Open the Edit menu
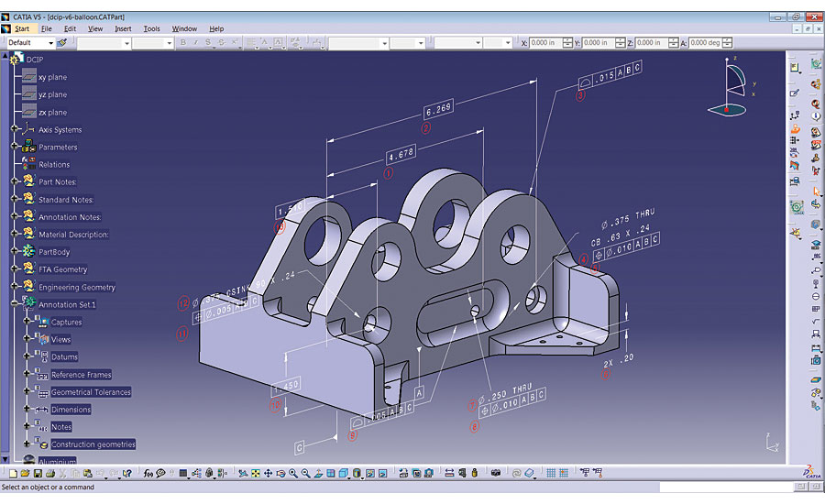Screen dimensions: 825x504 (70, 29)
